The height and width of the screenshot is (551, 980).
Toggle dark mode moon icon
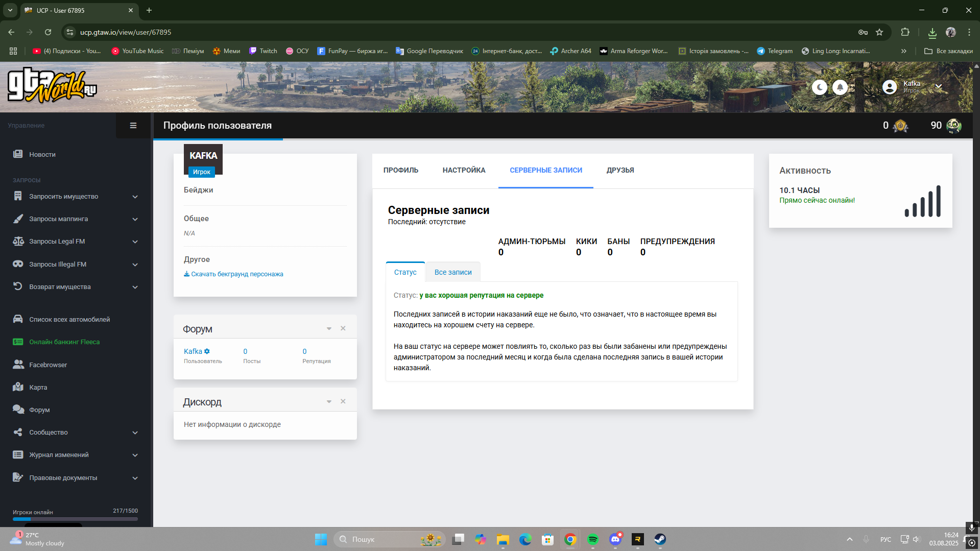click(820, 87)
